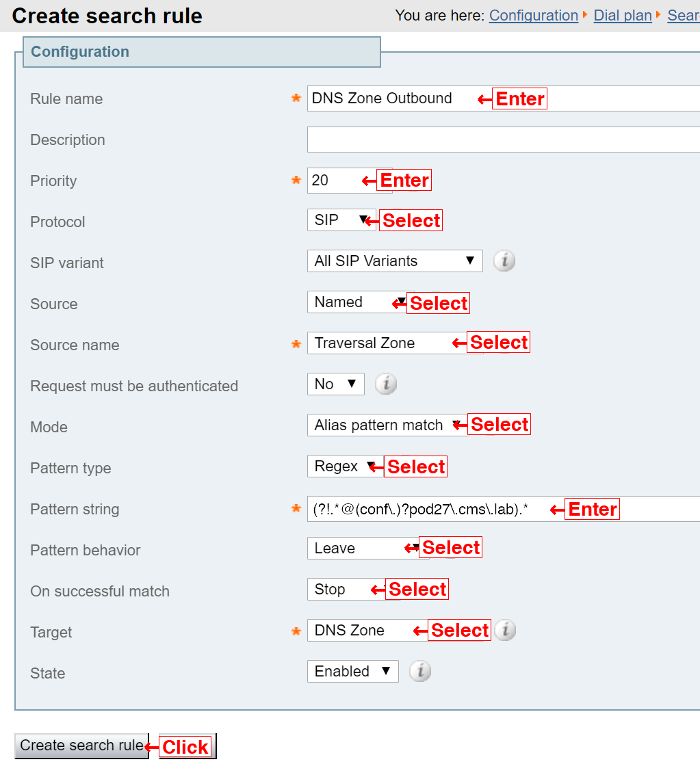700x764 pixels.
Task: Toggle Request must be authenticated dropdown
Action: pos(336,384)
